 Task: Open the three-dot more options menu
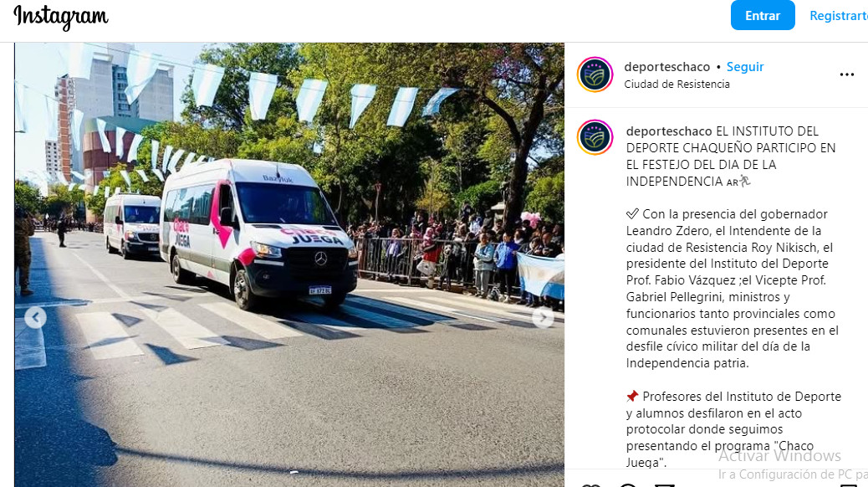[846, 74]
